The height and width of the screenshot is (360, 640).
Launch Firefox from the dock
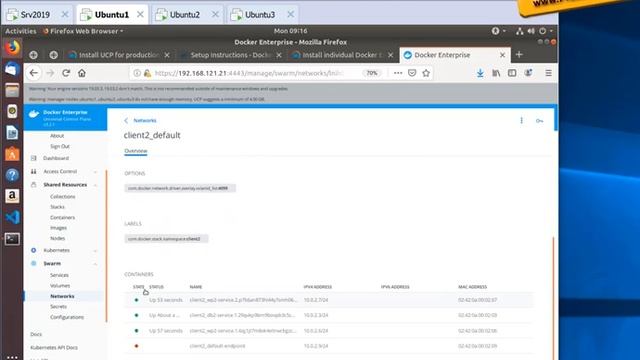click(x=12, y=47)
